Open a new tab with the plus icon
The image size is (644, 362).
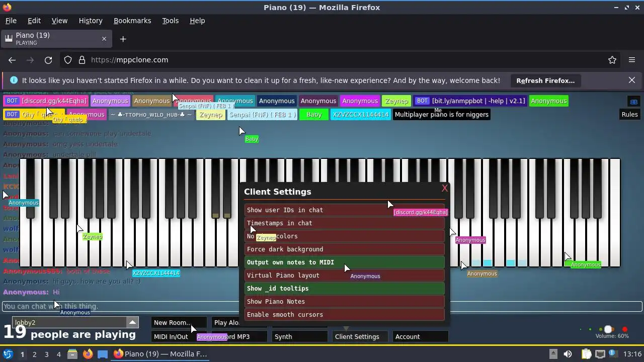[x=123, y=39]
